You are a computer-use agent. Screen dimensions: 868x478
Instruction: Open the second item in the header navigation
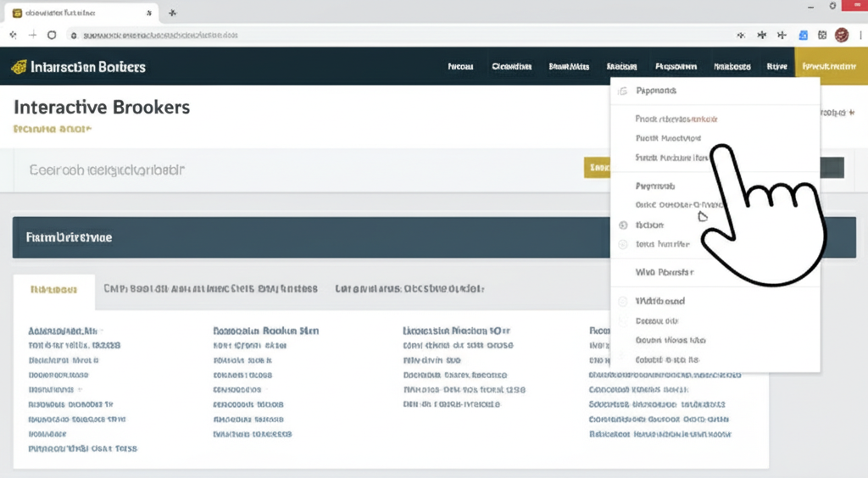point(511,67)
